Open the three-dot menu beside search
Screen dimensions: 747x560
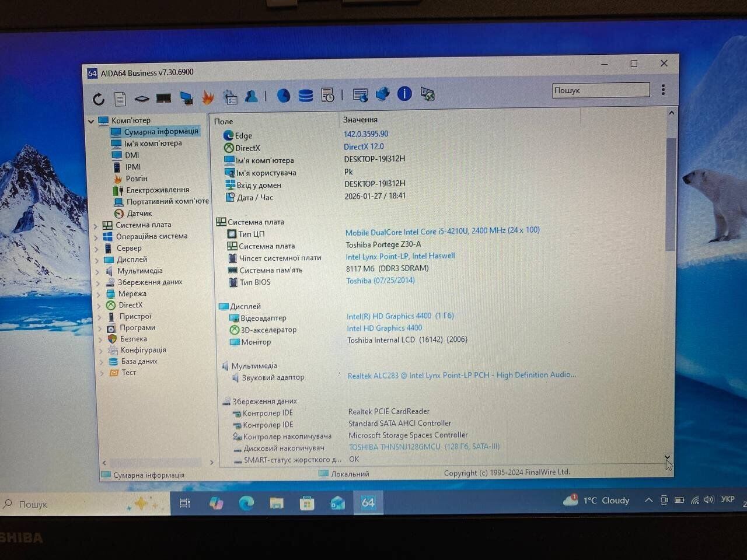coord(663,90)
